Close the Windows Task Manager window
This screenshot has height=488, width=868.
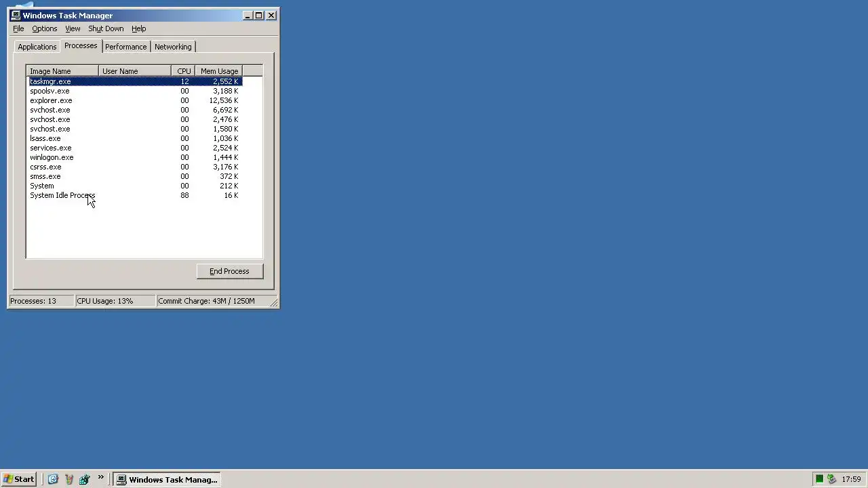tap(271, 15)
